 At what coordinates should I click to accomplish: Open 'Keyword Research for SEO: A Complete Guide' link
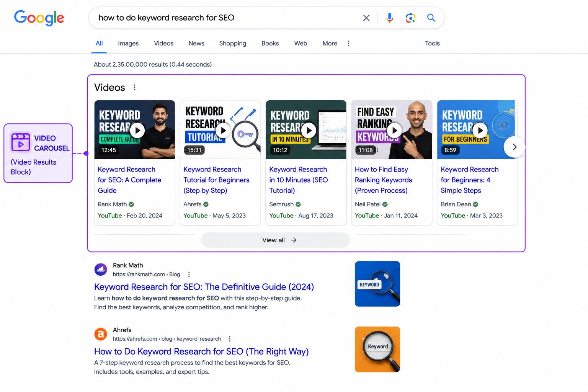(129, 180)
